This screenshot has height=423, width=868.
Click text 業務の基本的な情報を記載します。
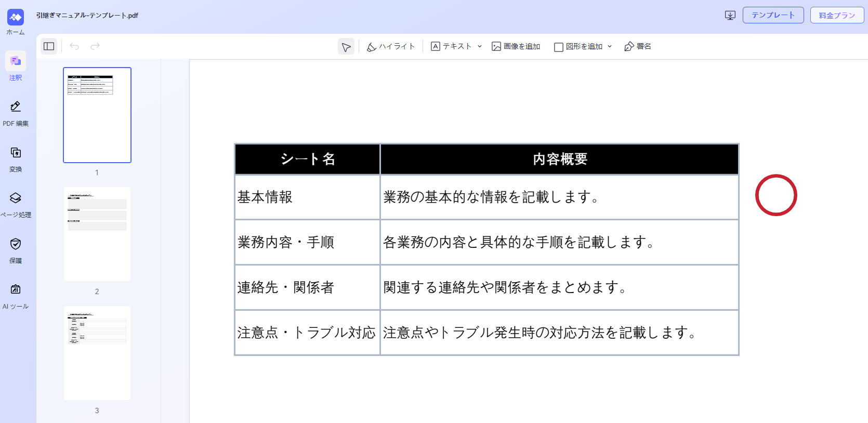click(492, 197)
